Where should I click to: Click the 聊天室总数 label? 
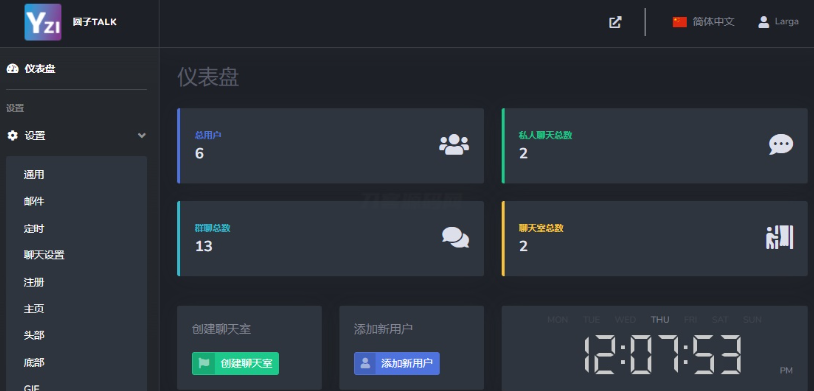coord(541,228)
